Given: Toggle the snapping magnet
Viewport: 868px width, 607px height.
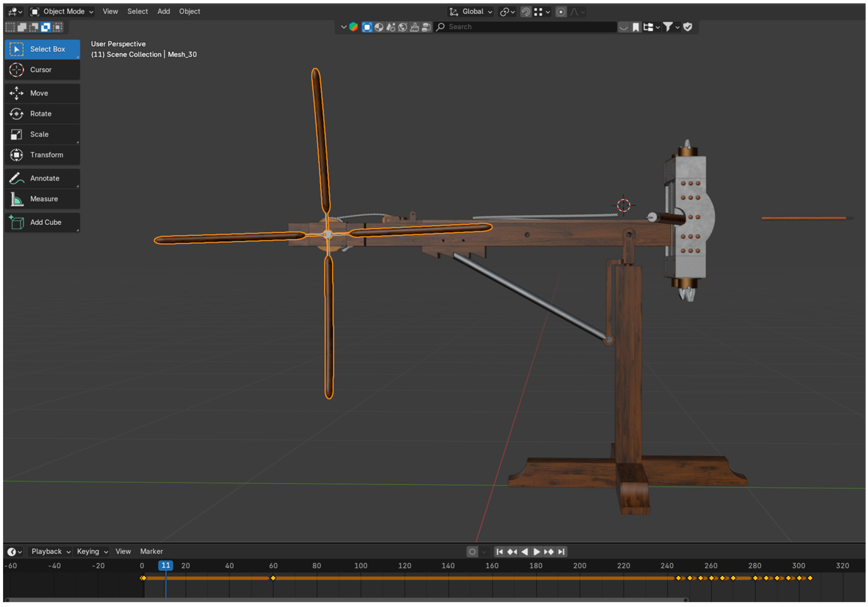Looking at the screenshot, I should [x=526, y=12].
